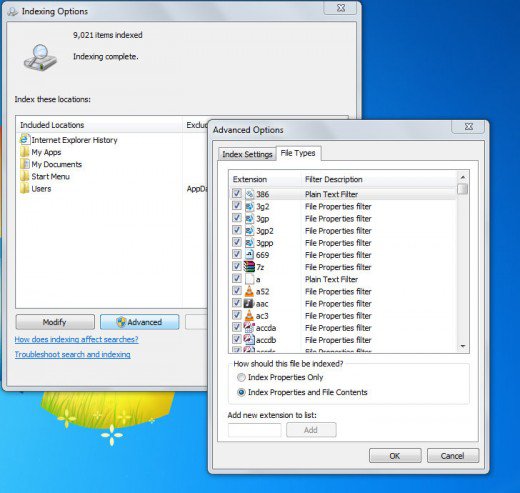The width and height of the screenshot is (520, 493).
Task: Uncheck the accdb extension checkbox
Action: [x=237, y=339]
